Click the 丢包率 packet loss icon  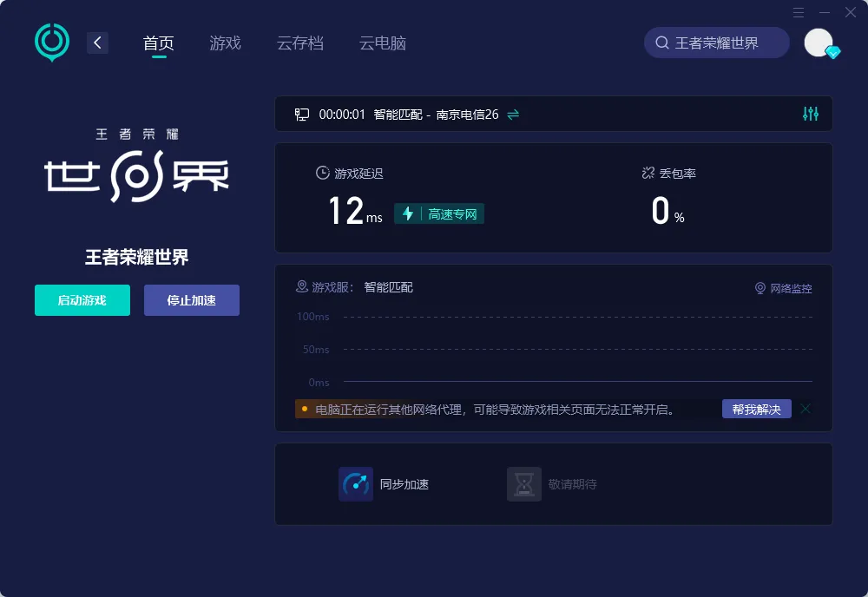click(648, 173)
